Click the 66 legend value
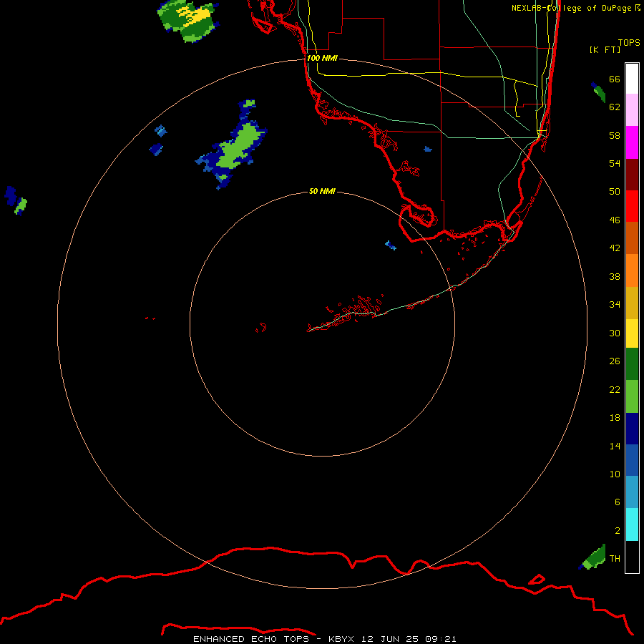The width and height of the screenshot is (644, 644). coord(615,79)
